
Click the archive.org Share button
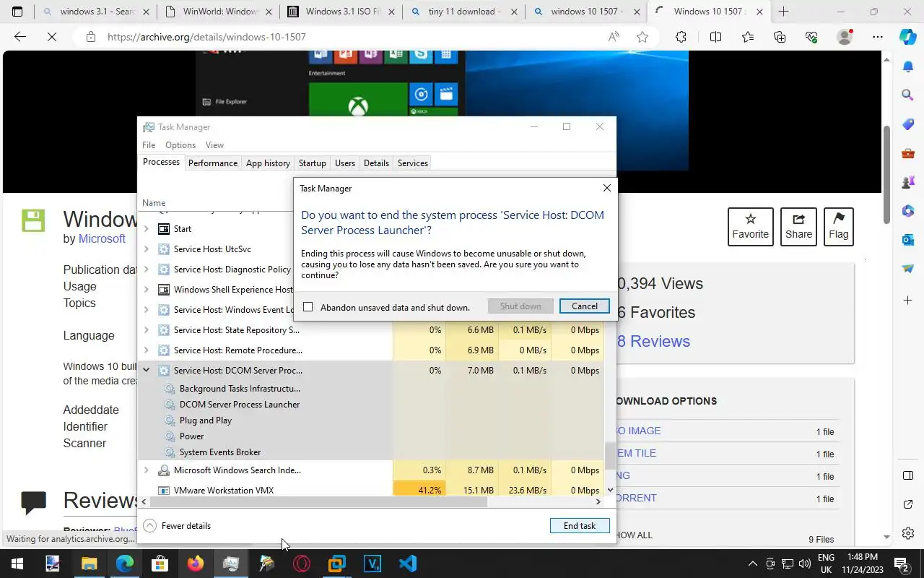[798, 227]
